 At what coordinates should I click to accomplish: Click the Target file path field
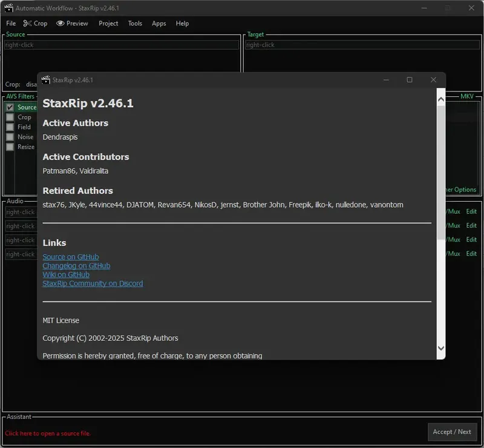coord(362,45)
